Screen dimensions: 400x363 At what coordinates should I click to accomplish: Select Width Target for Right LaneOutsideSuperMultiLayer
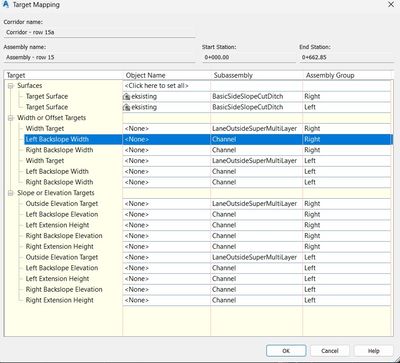(x=45, y=129)
